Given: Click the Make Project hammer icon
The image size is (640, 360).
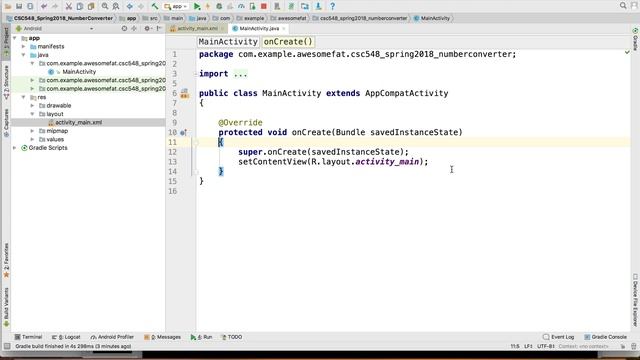Looking at the screenshot, I should 155,6.
